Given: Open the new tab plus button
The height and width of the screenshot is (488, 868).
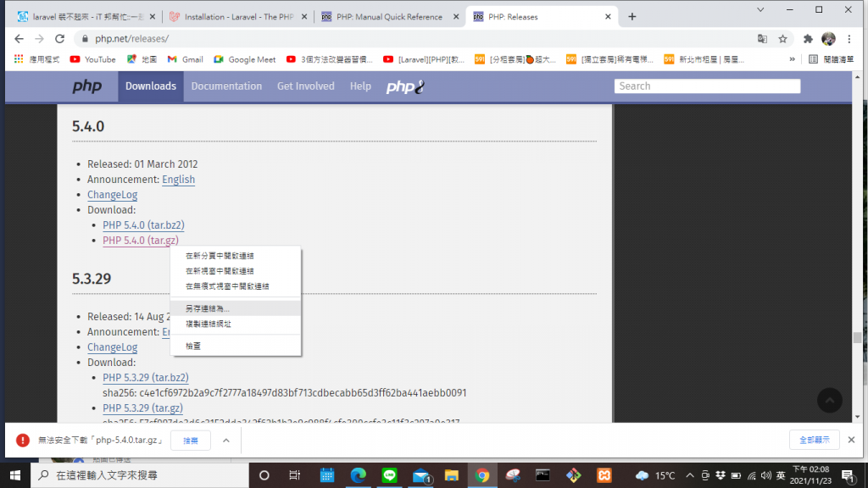Looking at the screenshot, I should [632, 17].
